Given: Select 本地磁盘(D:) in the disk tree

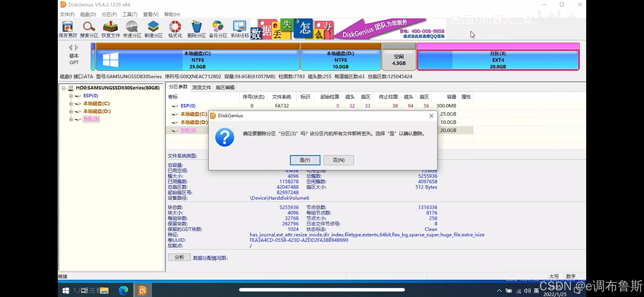Looking at the screenshot, I should (97, 111).
